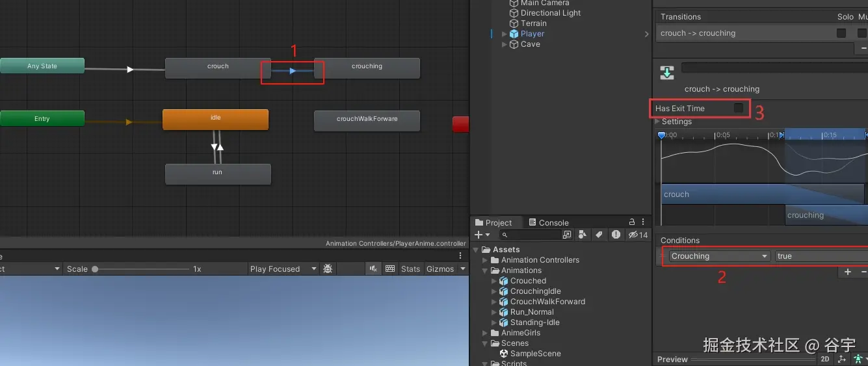Toggle the Gizmos button

point(440,269)
